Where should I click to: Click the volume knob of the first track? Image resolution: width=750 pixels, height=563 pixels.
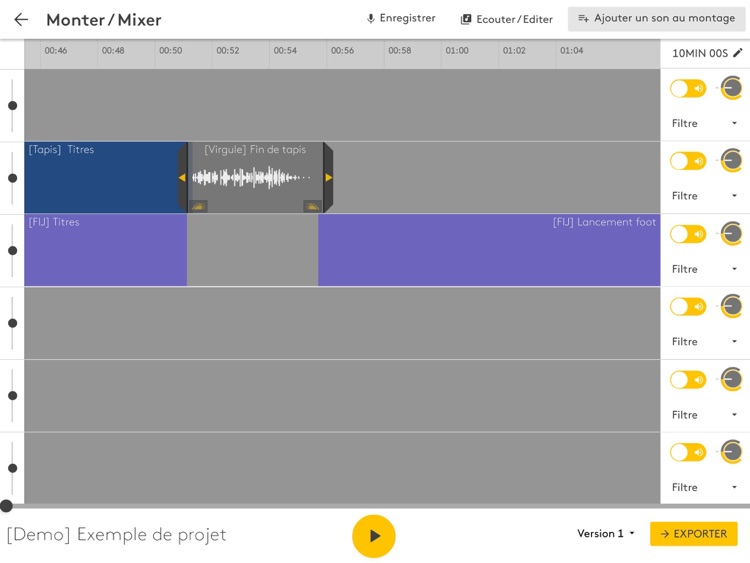tap(731, 88)
